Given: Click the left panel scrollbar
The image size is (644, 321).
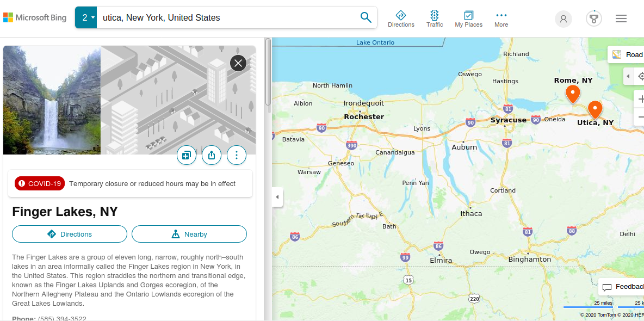Looking at the screenshot, I should coord(268,72).
